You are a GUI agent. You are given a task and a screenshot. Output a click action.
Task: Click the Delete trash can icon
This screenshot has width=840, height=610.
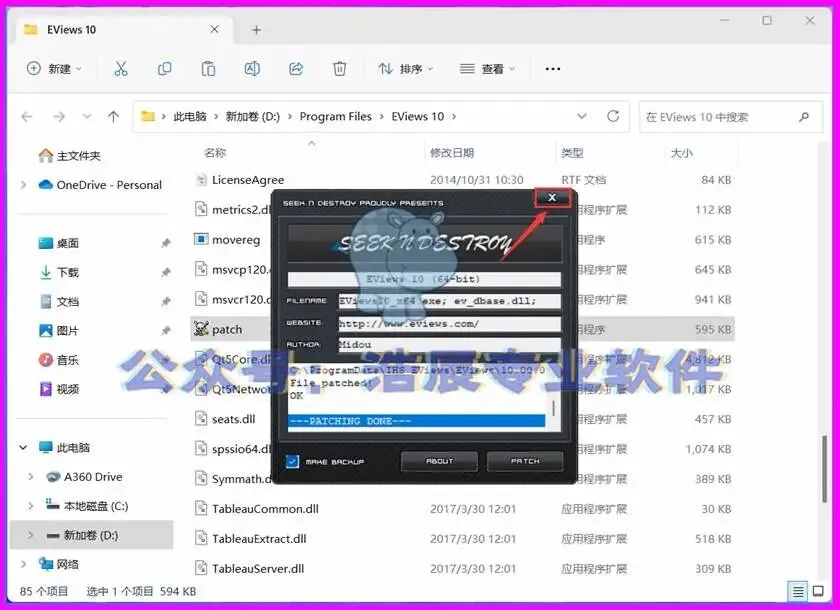(x=339, y=69)
